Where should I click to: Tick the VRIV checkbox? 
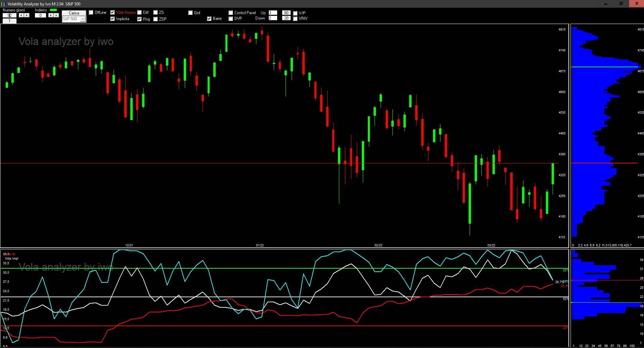point(295,18)
